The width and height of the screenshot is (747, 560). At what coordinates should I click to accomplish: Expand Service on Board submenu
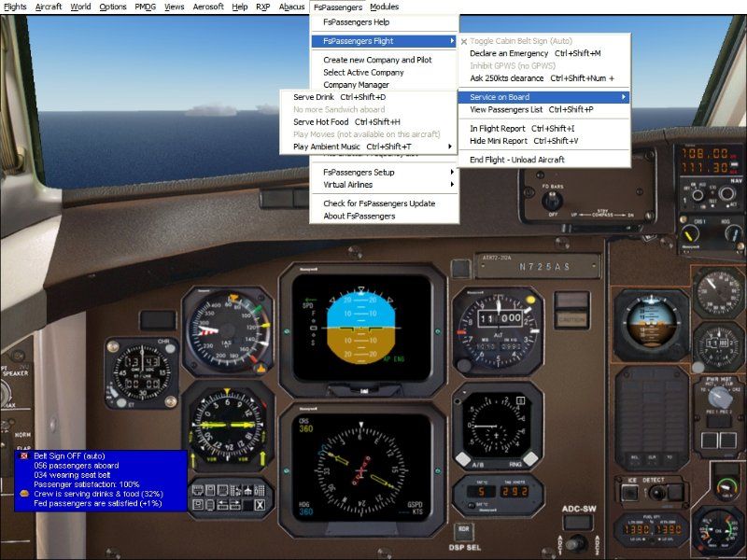click(543, 97)
